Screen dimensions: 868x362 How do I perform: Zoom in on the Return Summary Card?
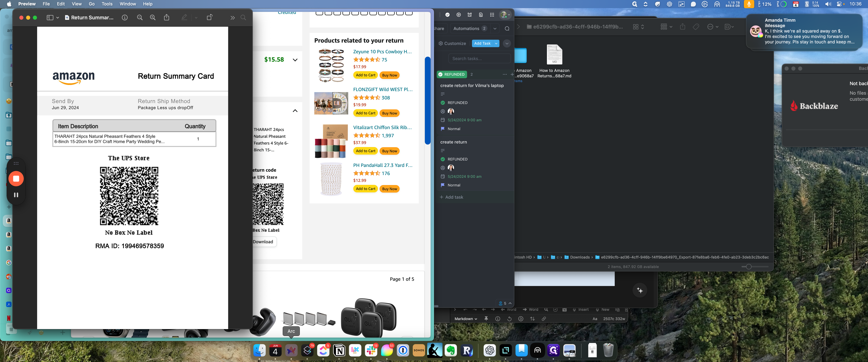[x=153, y=17]
